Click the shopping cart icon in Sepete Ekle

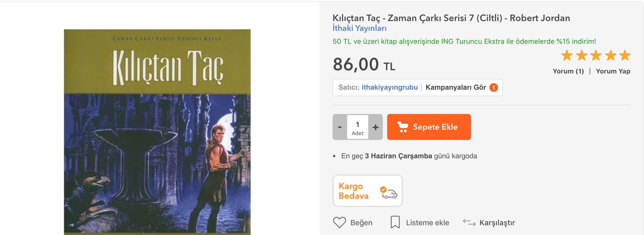[x=403, y=127]
